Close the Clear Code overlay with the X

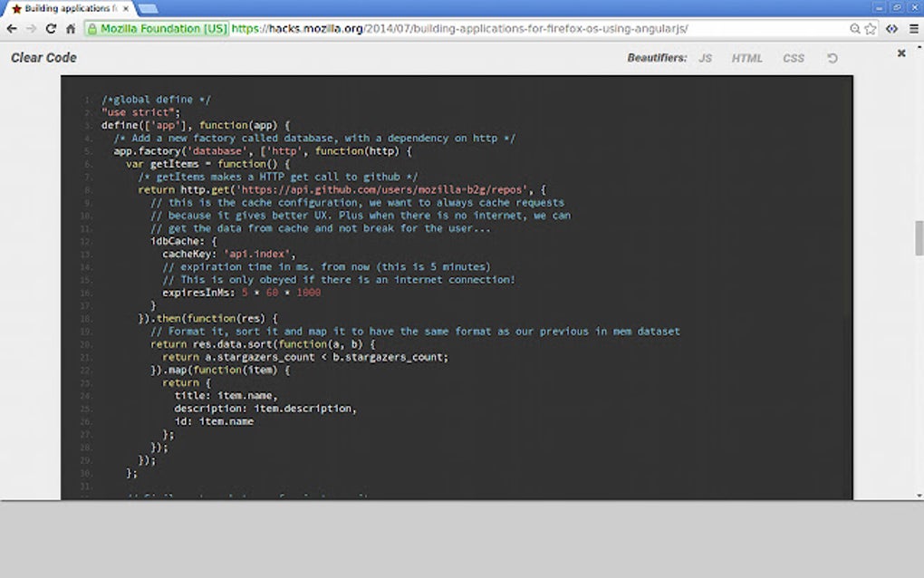pyautogui.click(x=901, y=53)
